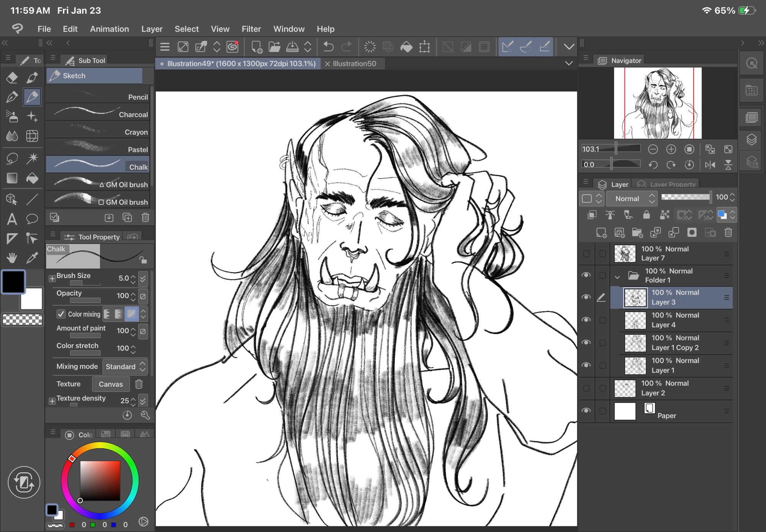Click the Undo arrow in command bar
Image resolution: width=766 pixels, height=532 pixels.
click(x=328, y=47)
